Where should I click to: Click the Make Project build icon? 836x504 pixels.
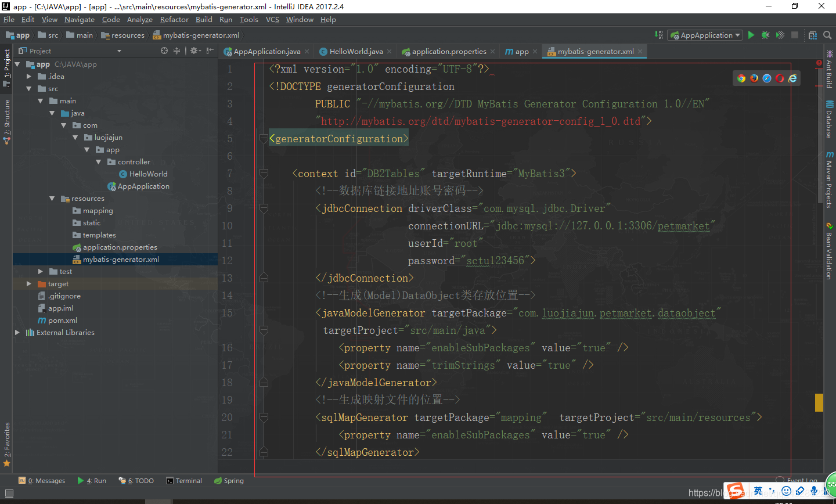point(659,35)
